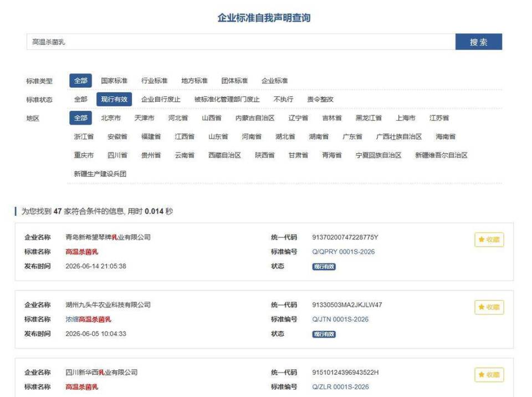Image resolution: width=532 pixels, height=397 pixels.
Task: Filter region to 海南省
Action: pos(446,137)
